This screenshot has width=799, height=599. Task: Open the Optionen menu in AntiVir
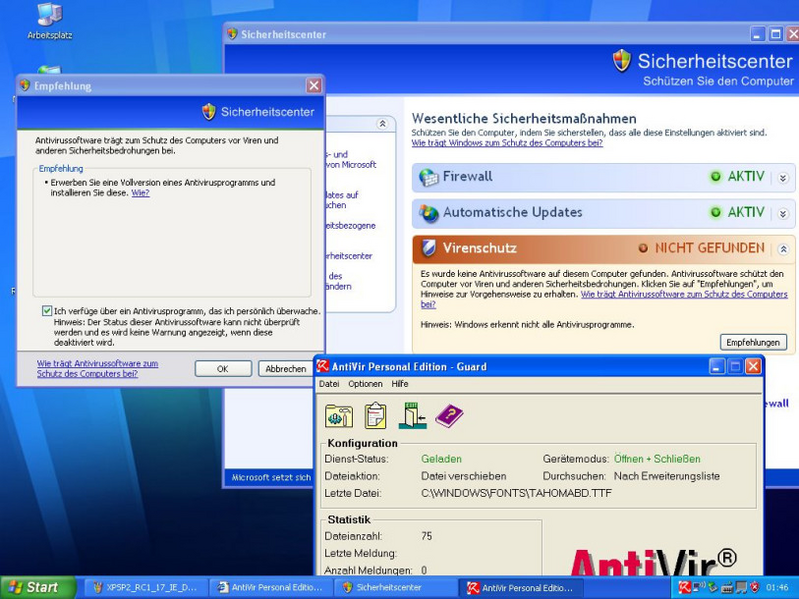pyautogui.click(x=365, y=384)
